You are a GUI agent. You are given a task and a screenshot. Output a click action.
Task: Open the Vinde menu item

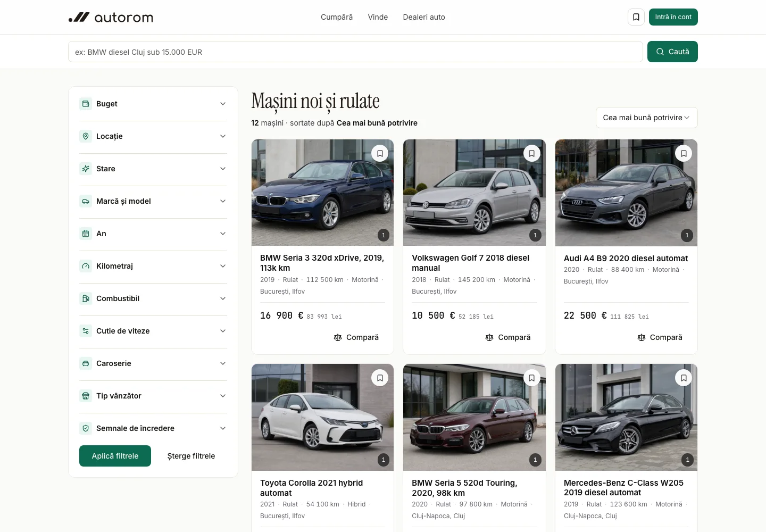tap(378, 17)
